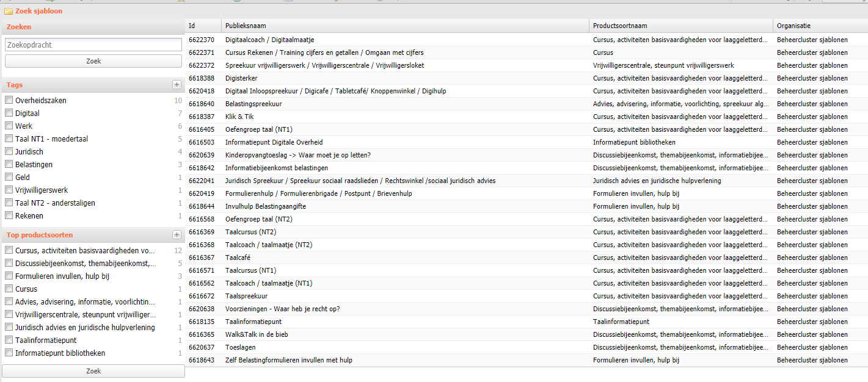Select row Digitaalcoach / Digitaalmaatje

click(x=527, y=40)
